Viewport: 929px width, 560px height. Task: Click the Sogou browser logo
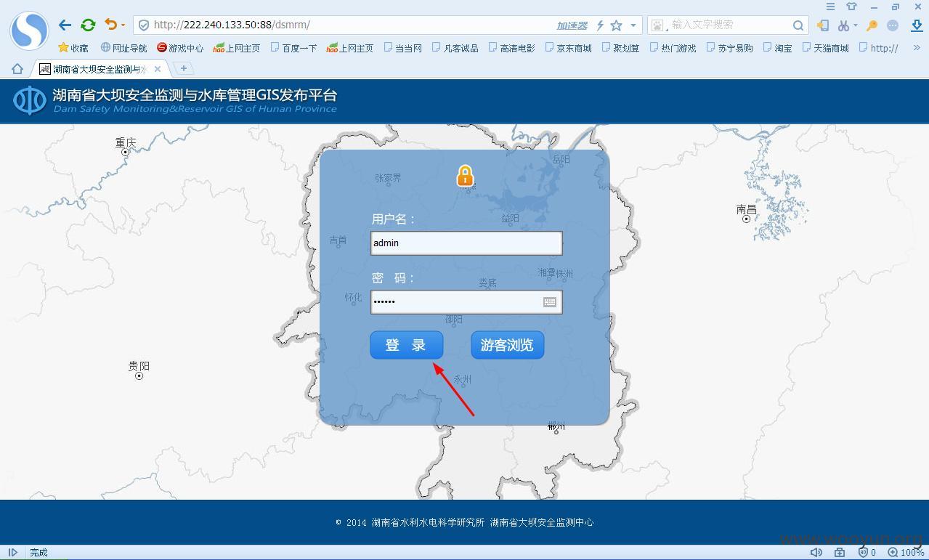[29, 31]
